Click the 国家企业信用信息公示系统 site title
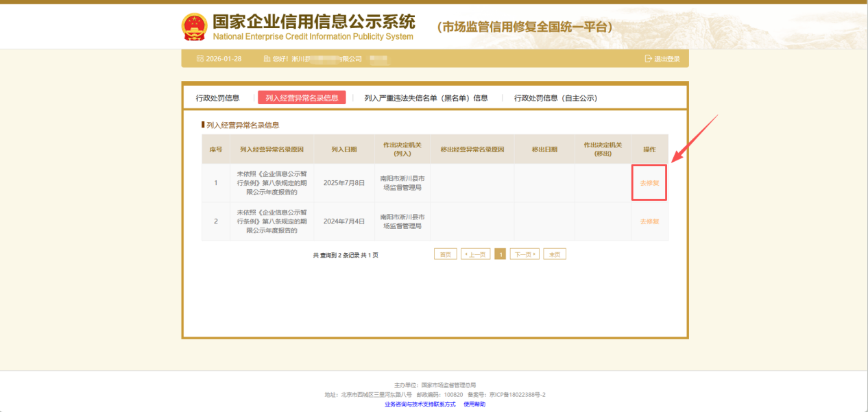The height and width of the screenshot is (412, 868). 313,21
